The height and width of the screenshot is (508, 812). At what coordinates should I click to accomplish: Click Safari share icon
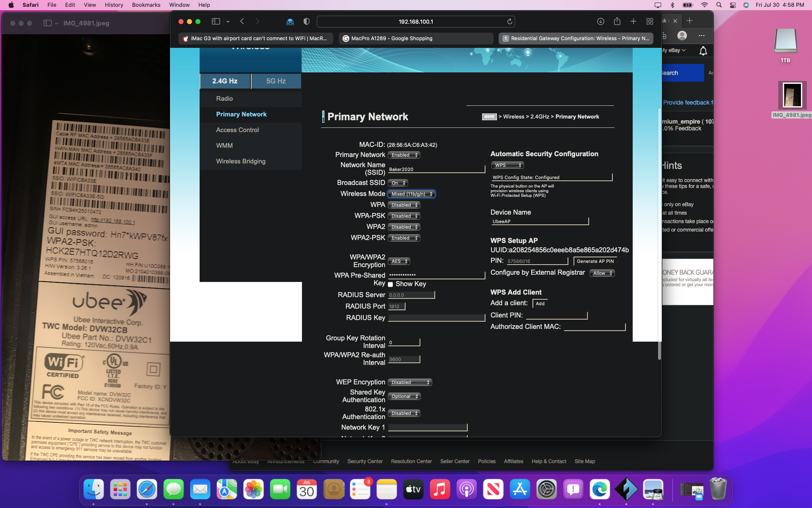pyautogui.click(x=617, y=22)
